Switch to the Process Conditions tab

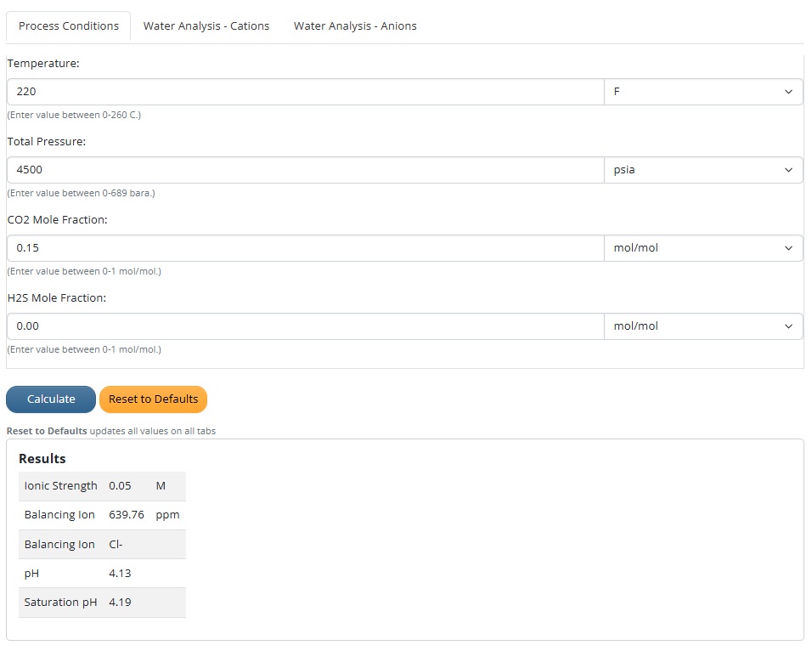(x=69, y=26)
